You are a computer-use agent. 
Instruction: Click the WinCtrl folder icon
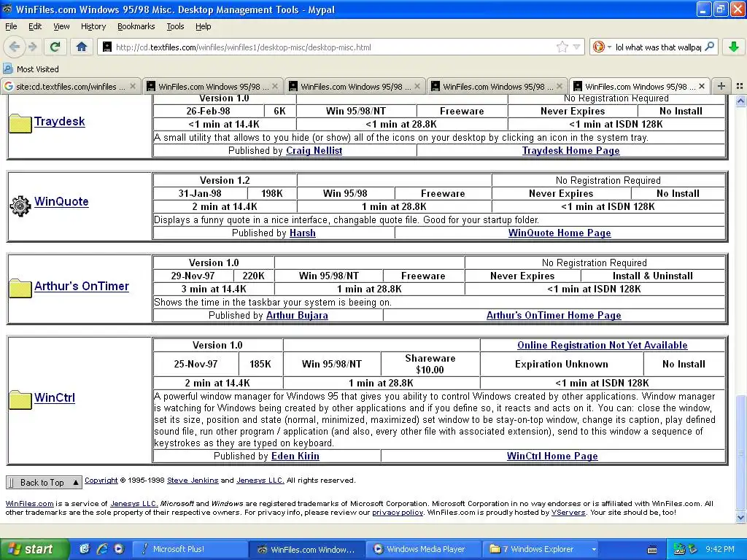(20, 399)
